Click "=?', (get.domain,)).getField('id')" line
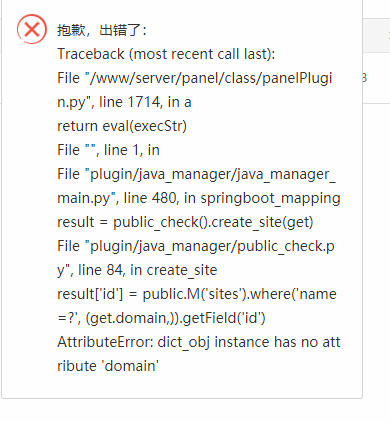The image size is (390, 422). [161, 318]
